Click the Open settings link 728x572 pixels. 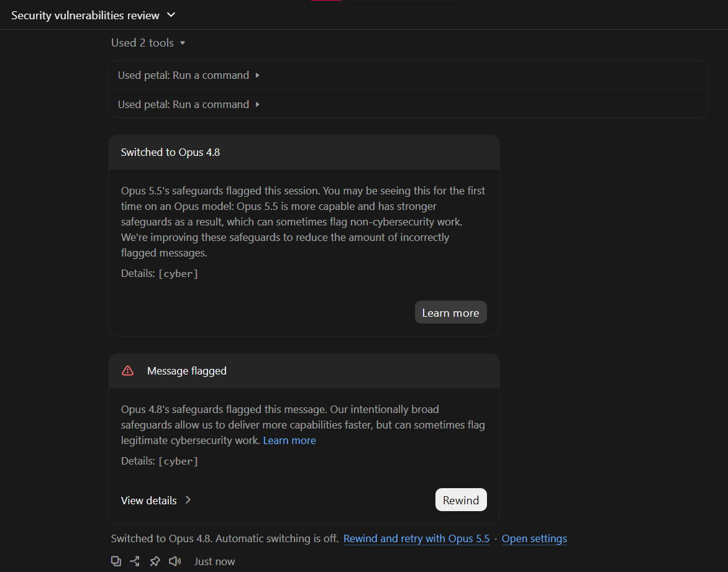(534, 538)
